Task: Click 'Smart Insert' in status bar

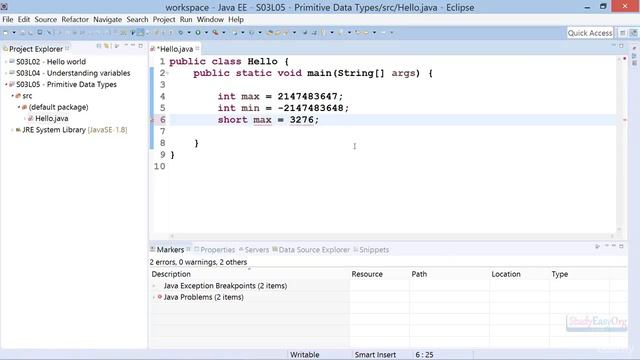Action: 375,355
